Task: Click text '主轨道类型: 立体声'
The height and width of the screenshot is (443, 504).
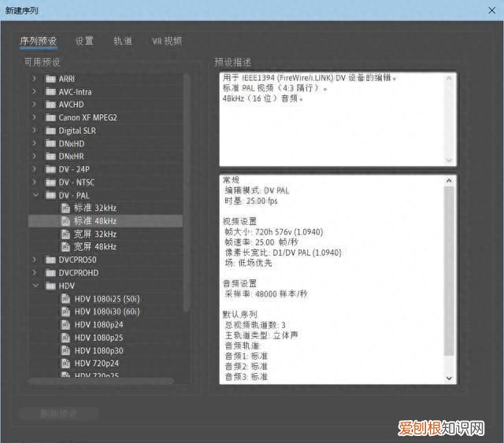Action: coord(261,335)
